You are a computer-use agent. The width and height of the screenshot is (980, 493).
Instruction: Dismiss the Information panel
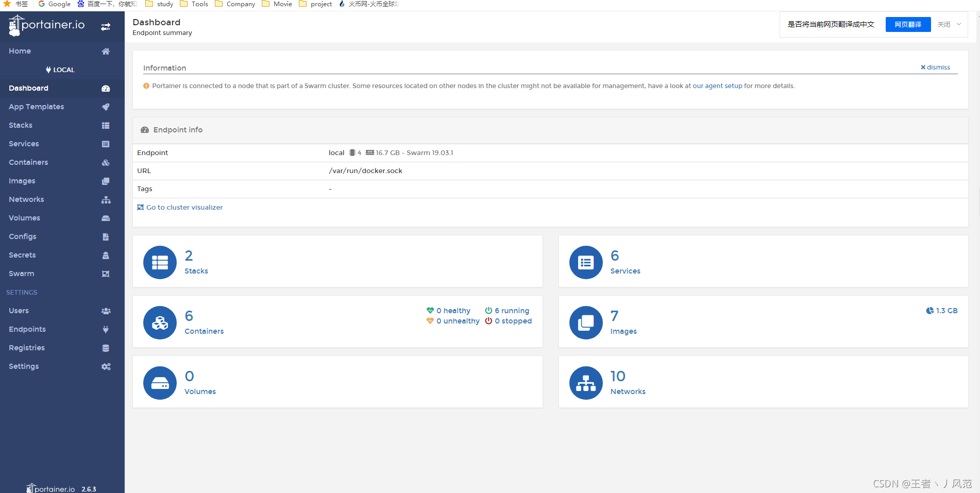[x=935, y=67]
